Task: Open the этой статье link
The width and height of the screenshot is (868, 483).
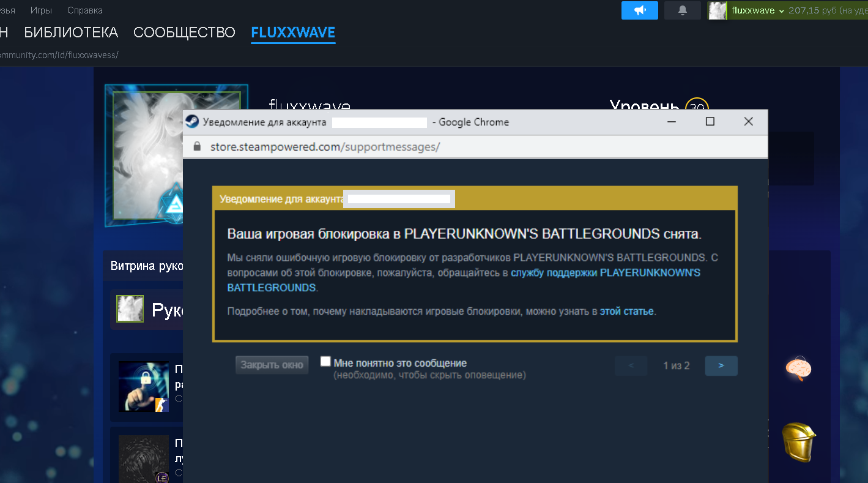Action: (626, 312)
